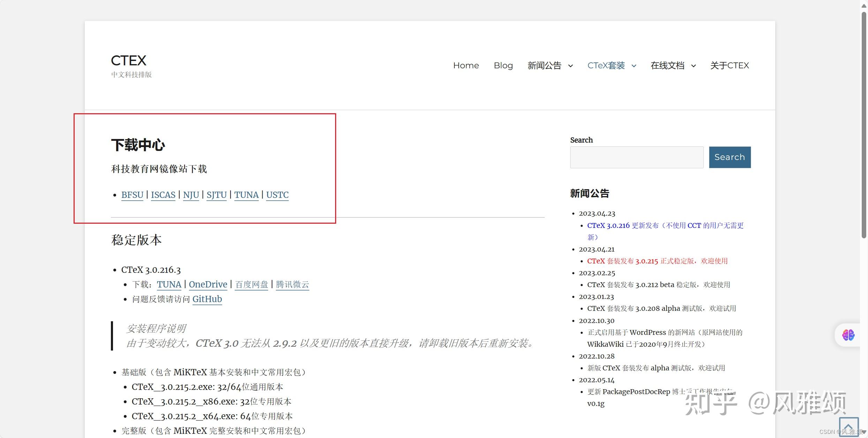Open the USTC mirror link
Image resolution: width=868 pixels, height=438 pixels.
(277, 195)
